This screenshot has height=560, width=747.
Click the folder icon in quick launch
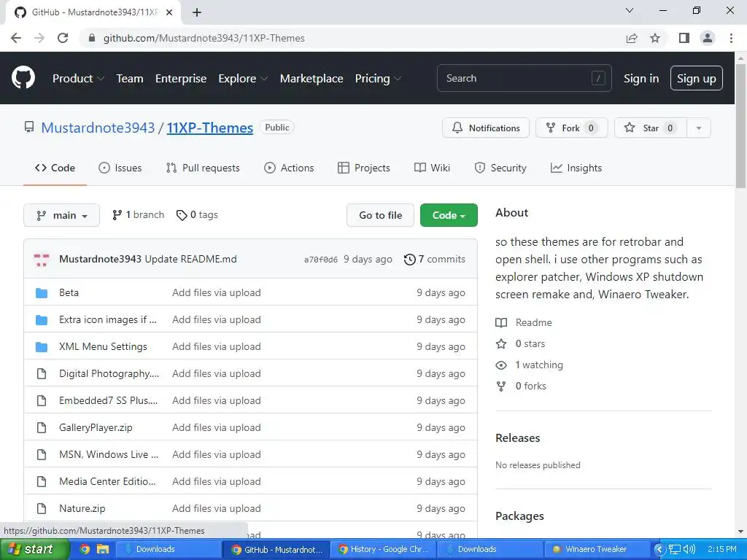pyautogui.click(x=103, y=549)
